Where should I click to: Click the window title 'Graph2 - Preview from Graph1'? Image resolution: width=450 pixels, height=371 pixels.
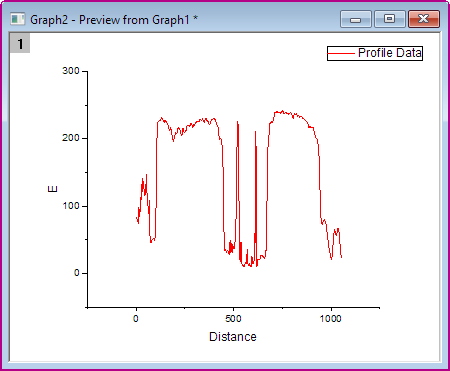pyautogui.click(x=114, y=20)
